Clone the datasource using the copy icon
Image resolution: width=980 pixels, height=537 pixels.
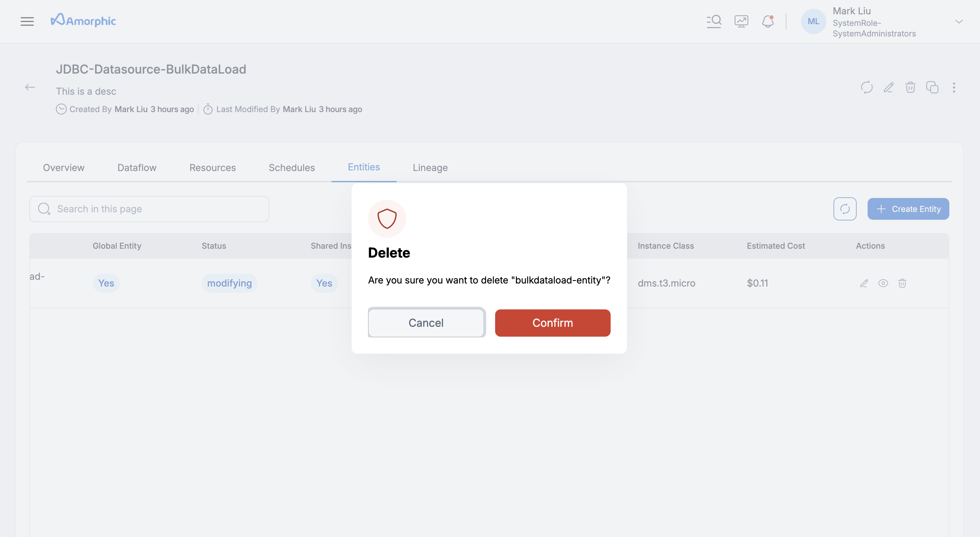[x=933, y=88]
